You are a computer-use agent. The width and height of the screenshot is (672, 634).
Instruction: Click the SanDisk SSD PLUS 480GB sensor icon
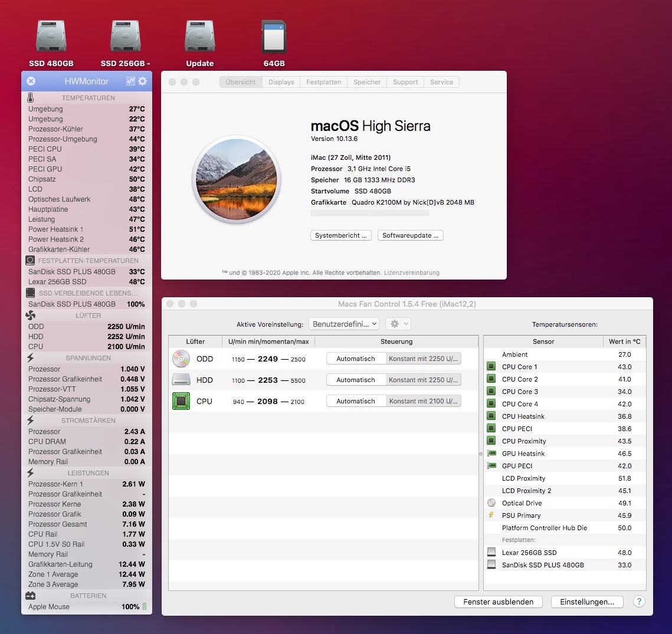491,564
